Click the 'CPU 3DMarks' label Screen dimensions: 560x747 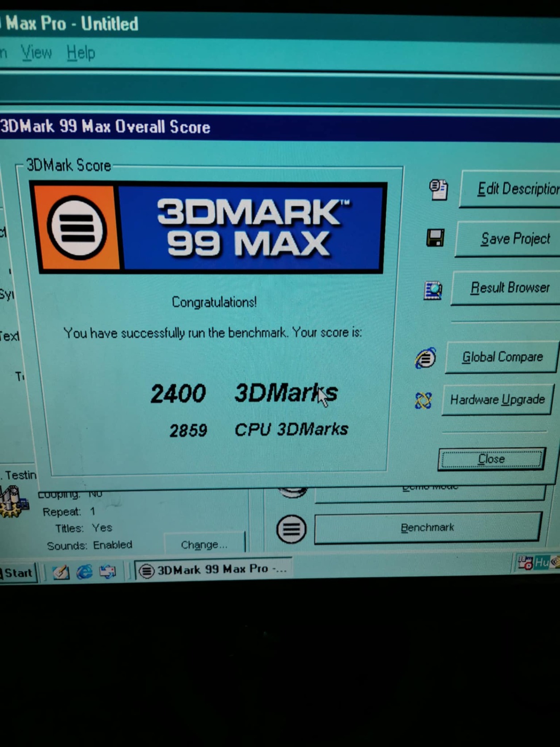(x=291, y=429)
